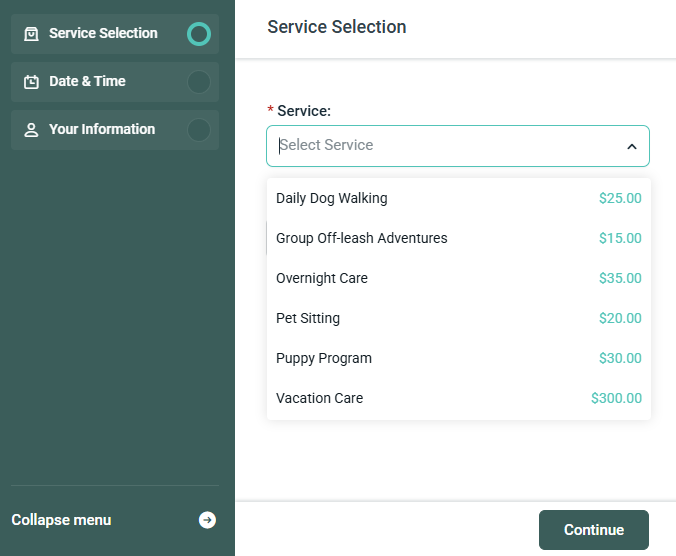Click the Collapse menu arrow icon

(207, 520)
